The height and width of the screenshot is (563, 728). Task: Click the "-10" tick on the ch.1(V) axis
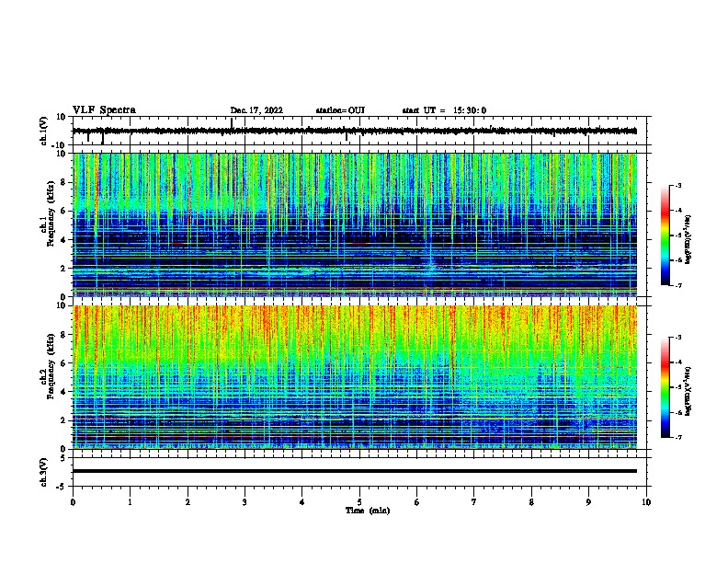click(59, 145)
